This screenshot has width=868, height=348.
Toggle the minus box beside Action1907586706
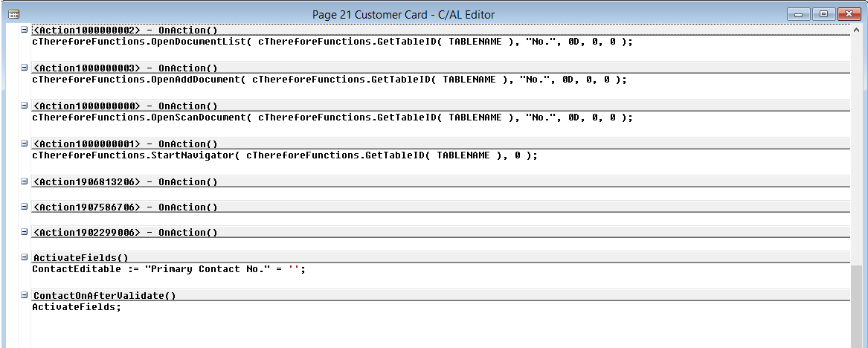click(25, 207)
